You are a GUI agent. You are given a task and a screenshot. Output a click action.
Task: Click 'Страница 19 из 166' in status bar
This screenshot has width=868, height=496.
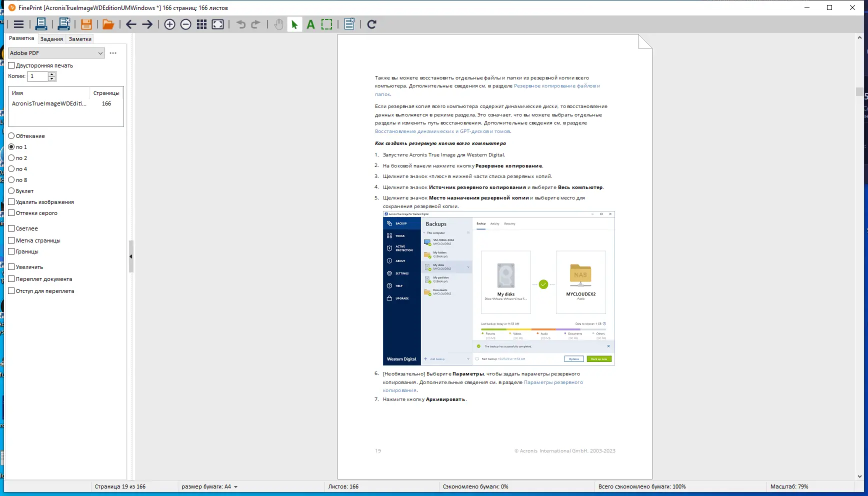(x=120, y=486)
